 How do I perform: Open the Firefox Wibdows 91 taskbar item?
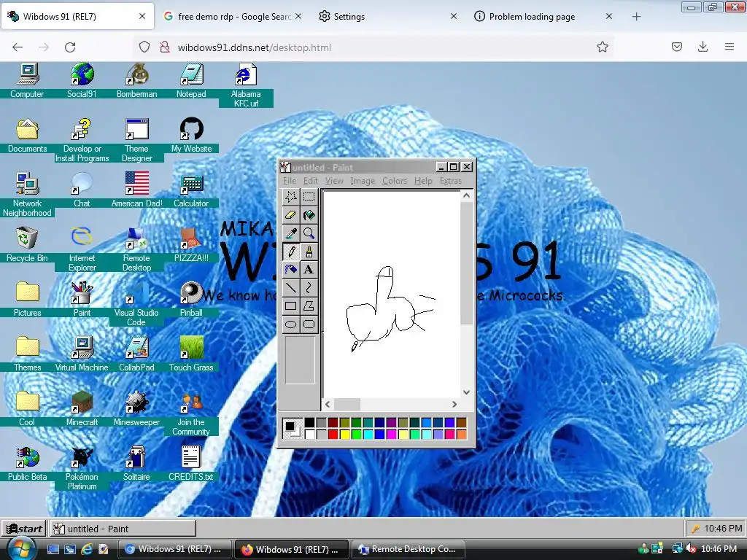[290, 549]
